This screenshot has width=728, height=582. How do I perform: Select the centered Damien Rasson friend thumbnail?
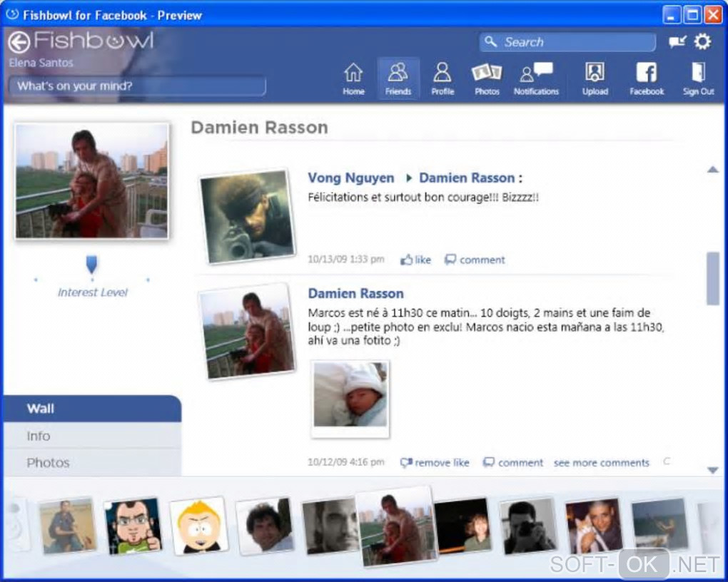[x=396, y=527]
